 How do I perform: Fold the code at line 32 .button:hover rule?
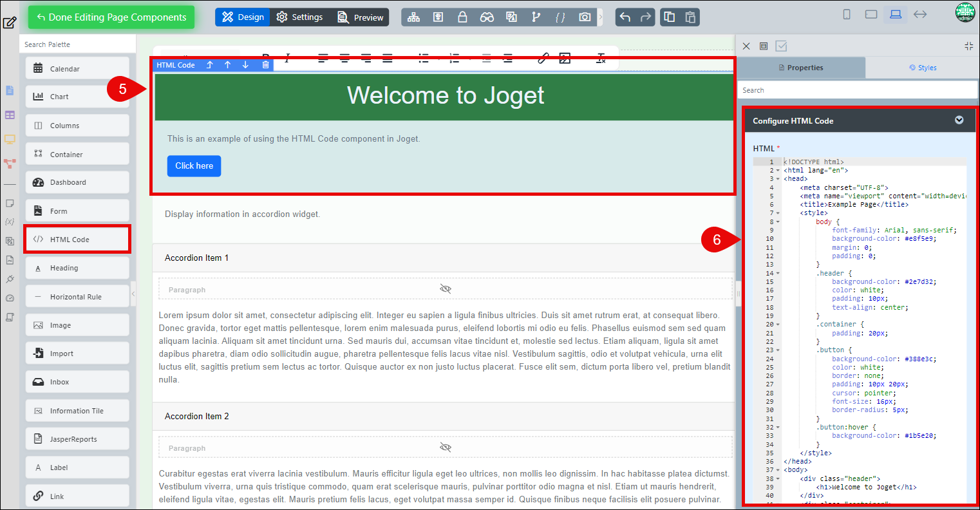pos(778,427)
